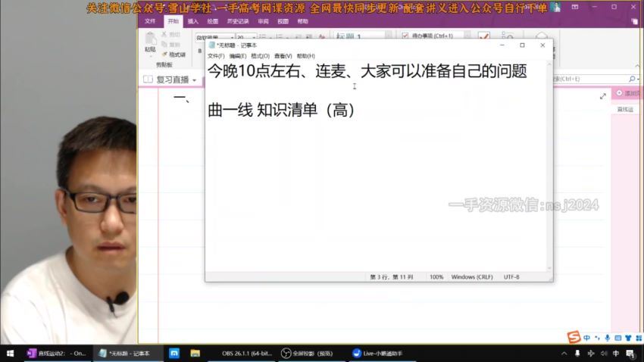Image resolution: width=644 pixels, height=362 pixels.
Task: Click the Sogou voice input microphone icon
Action: (x=607, y=338)
